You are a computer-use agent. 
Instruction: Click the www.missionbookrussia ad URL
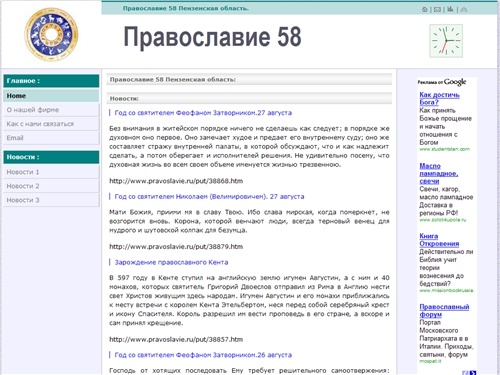446,290
